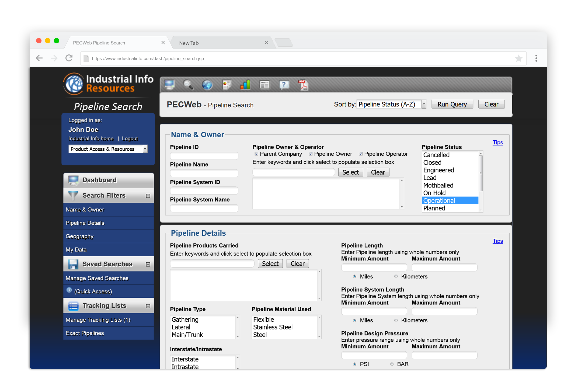The image size is (578, 392).
Task: Select the BAR pressure unit
Action: pyautogui.click(x=392, y=364)
